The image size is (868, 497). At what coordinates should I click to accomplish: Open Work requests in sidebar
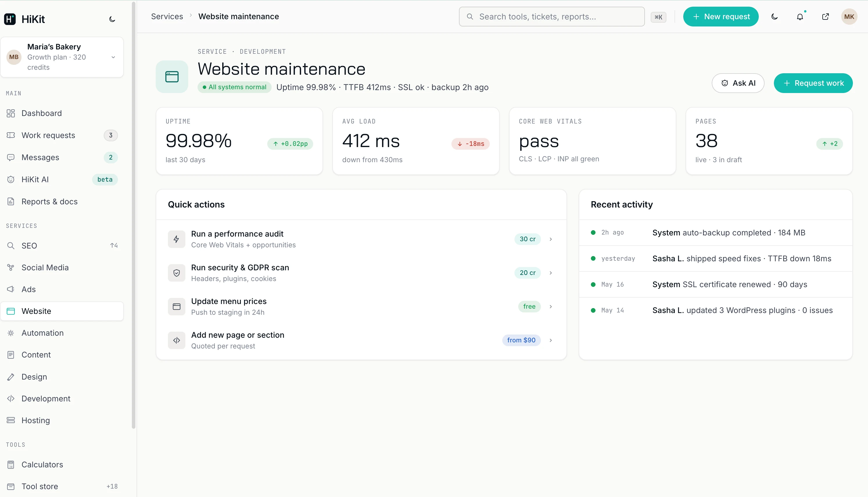pos(62,135)
